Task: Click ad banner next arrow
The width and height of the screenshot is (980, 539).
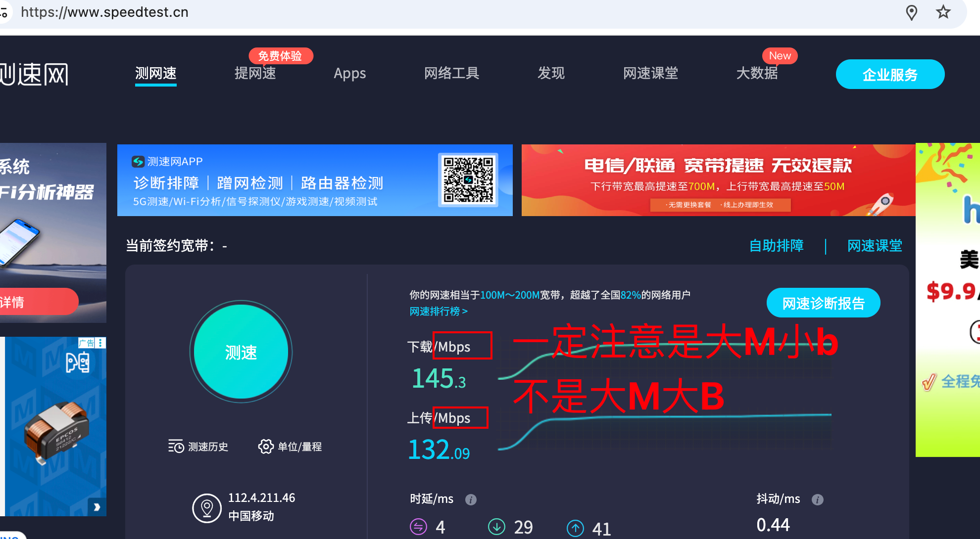Action: 97,507
